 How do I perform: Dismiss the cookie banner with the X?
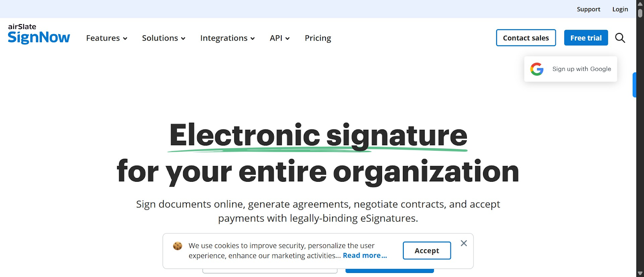point(464,243)
